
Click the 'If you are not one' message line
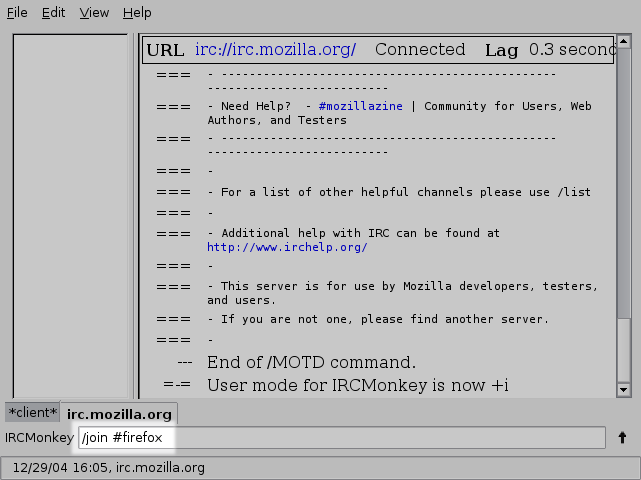[x=378, y=319]
